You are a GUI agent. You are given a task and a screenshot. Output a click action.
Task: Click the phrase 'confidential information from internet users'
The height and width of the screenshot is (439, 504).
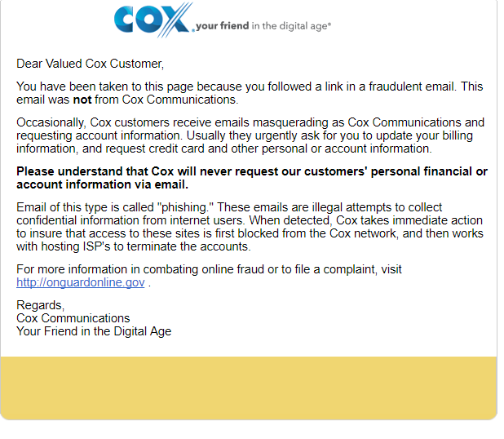click(x=130, y=220)
